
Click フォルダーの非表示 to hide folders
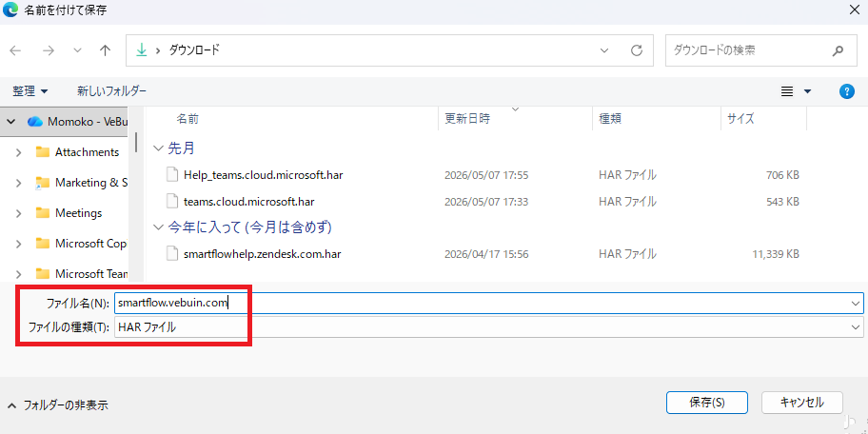coord(58,405)
